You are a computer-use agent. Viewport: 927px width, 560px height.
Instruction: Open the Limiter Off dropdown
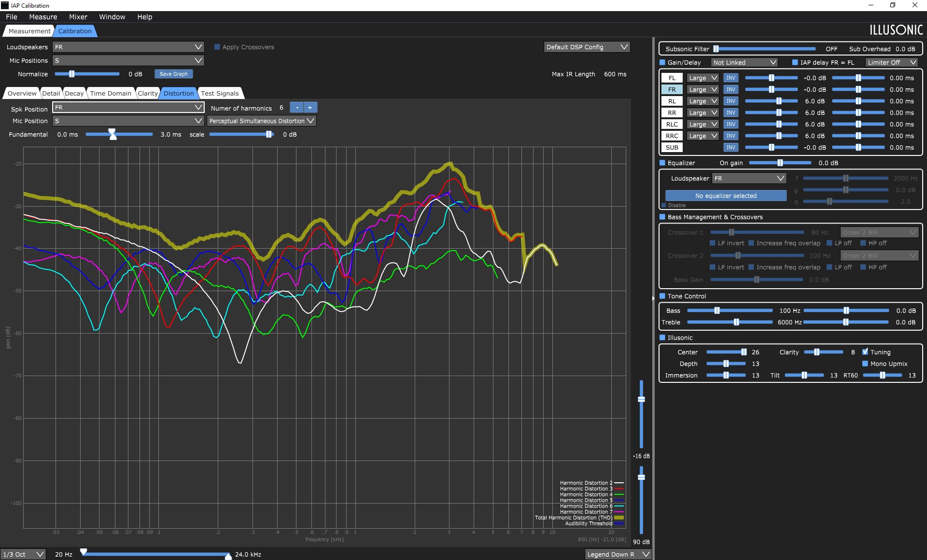pos(891,62)
